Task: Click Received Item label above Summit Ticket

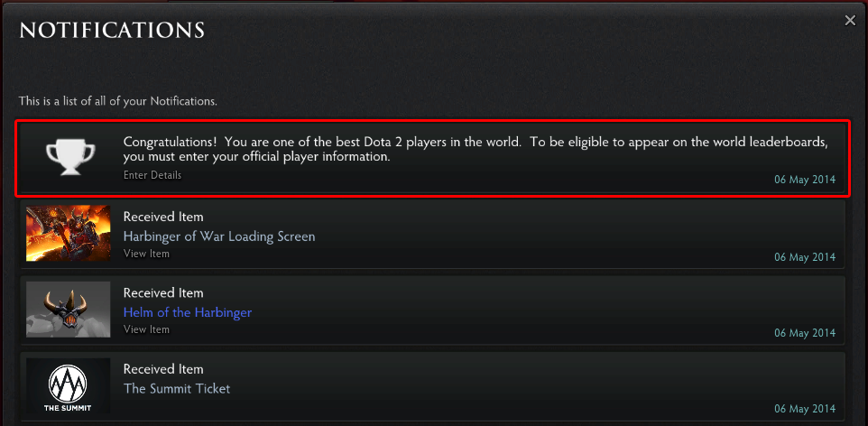Action: [163, 369]
